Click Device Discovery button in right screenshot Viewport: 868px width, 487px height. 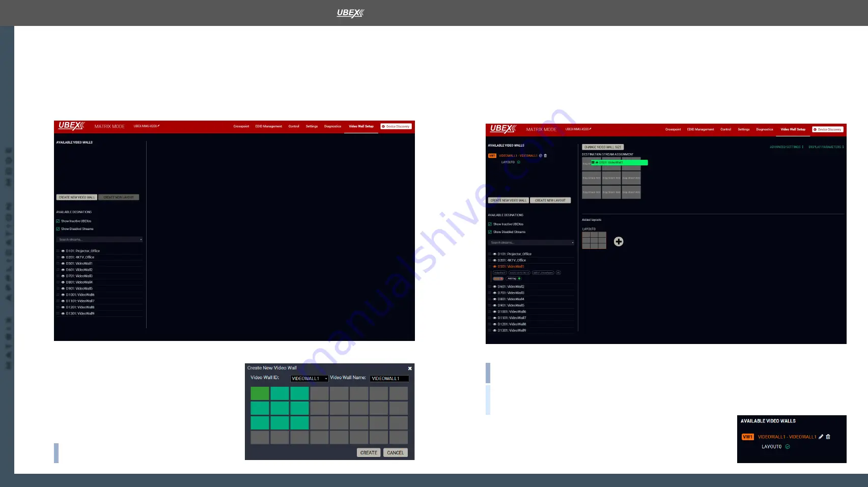click(828, 129)
